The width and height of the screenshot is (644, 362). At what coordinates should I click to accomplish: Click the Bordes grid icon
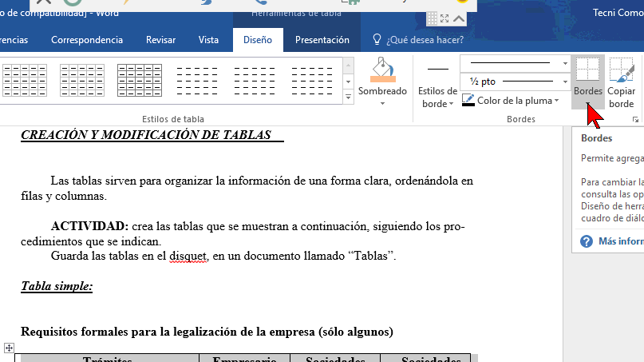(587, 69)
